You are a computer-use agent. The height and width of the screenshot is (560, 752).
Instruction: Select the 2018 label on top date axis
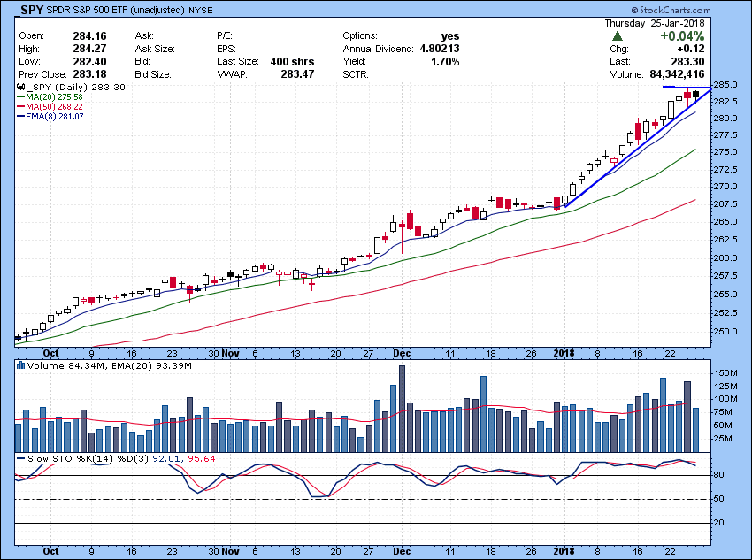pyautogui.click(x=564, y=352)
